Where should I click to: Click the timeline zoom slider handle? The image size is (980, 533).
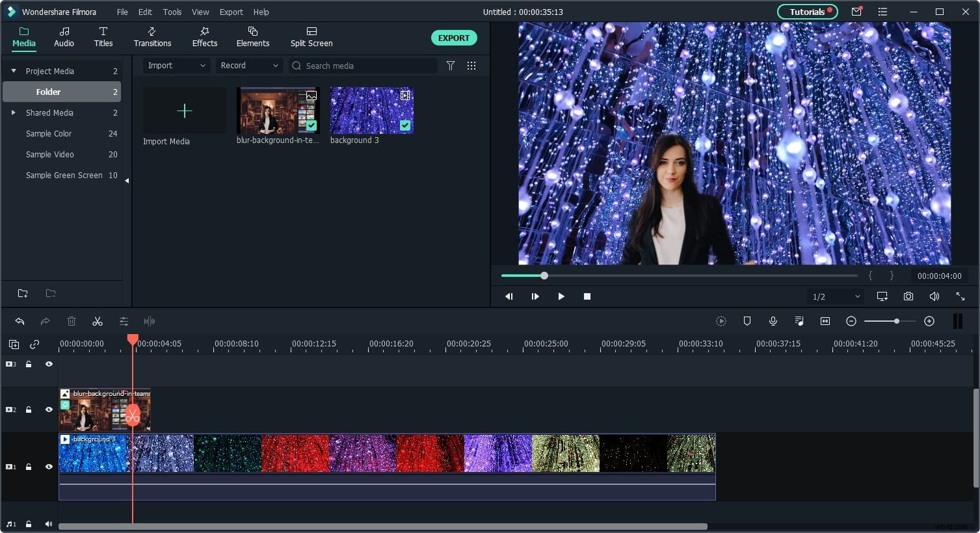point(896,321)
